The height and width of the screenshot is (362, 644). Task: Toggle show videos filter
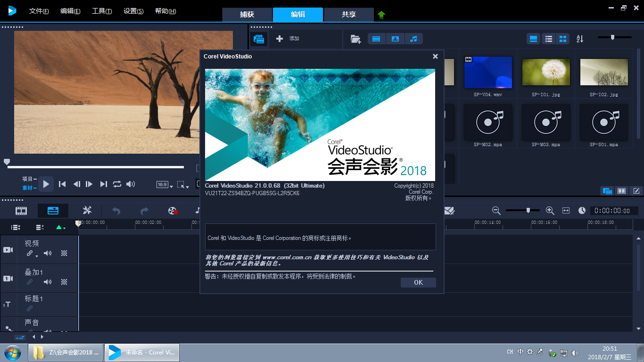pyautogui.click(x=376, y=39)
